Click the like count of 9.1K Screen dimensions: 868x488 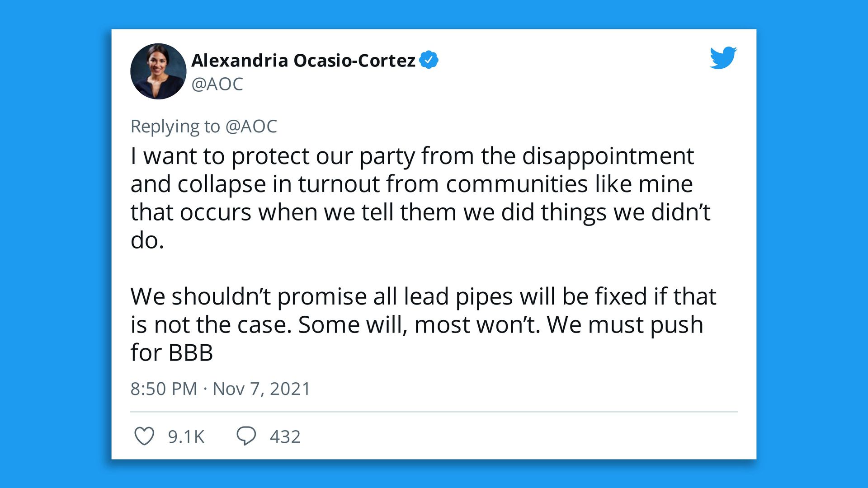186,436
